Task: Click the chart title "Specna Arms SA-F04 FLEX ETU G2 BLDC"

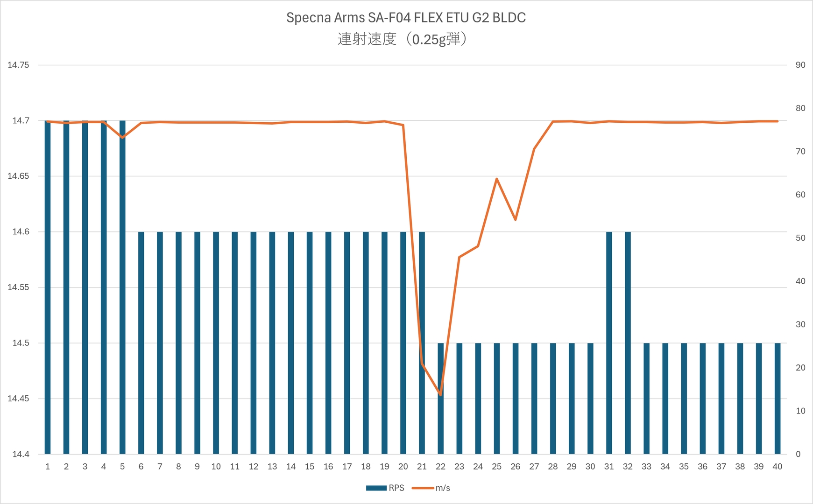Action: [406, 18]
